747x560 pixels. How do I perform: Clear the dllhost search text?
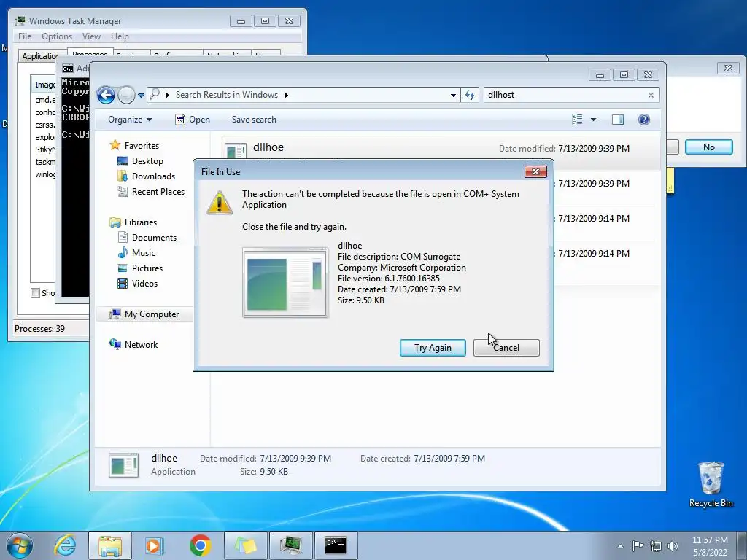coord(651,96)
